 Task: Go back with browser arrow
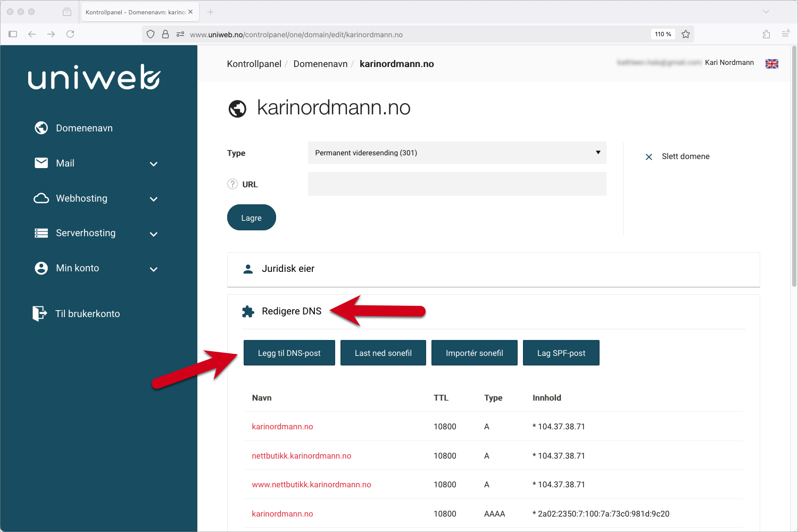(32, 34)
